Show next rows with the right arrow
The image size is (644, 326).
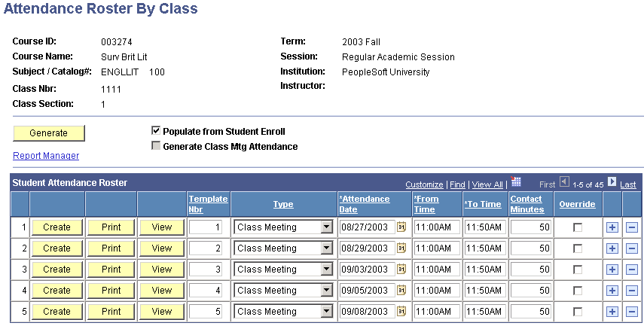[x=612, y=181]
